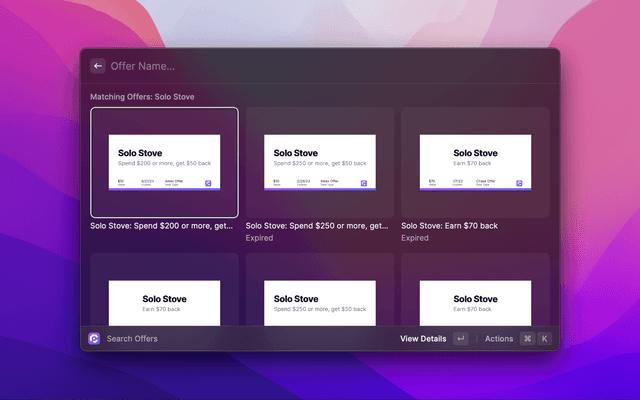Open the Actions menu
640x400 pixels.
click(499, 339)
